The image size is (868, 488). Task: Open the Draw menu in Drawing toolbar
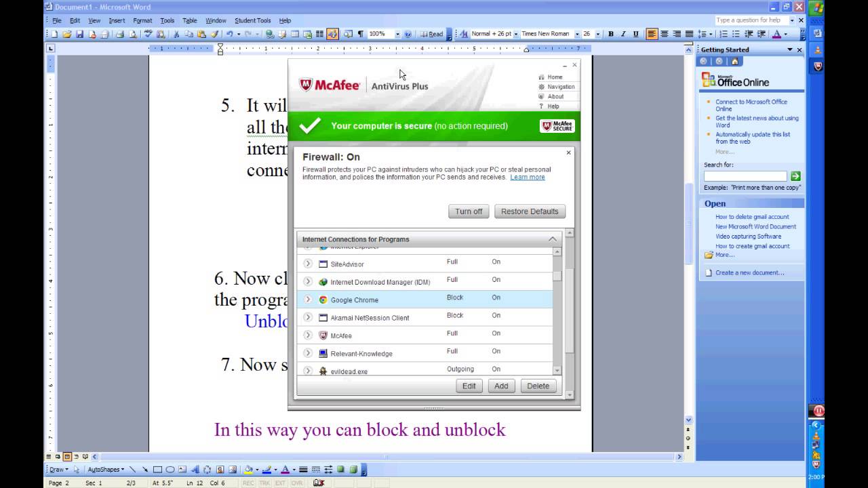point(60,470)
